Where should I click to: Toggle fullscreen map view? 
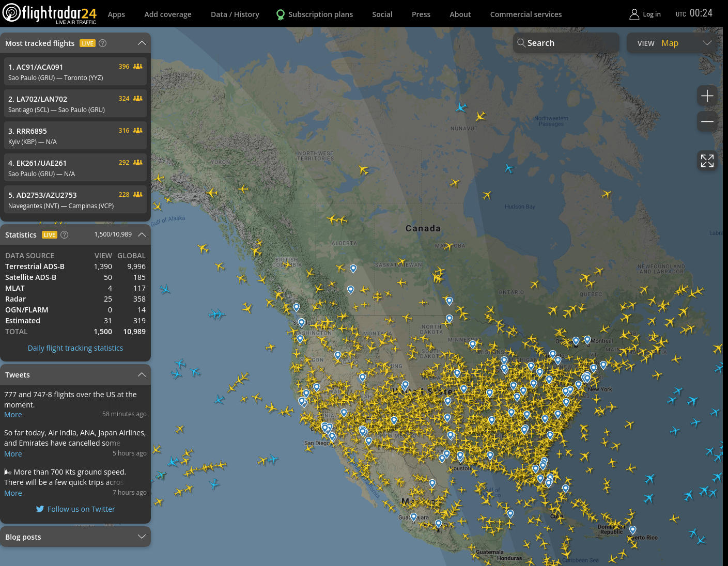pyautogui.click(x=707, y=161)
